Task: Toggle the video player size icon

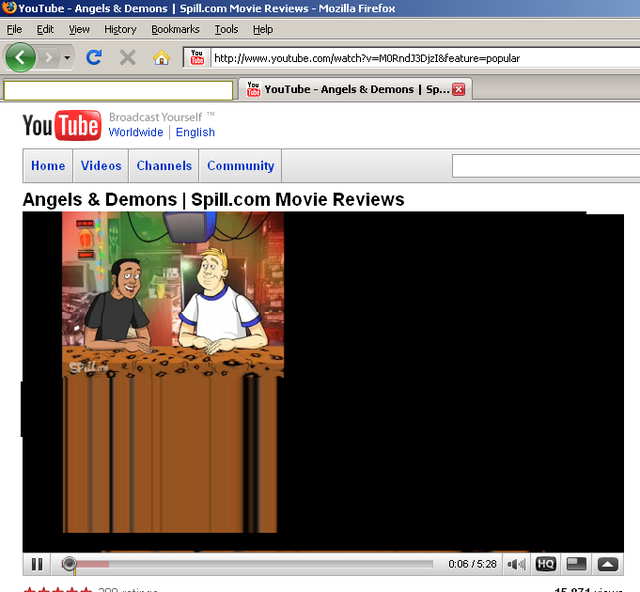Action: pos(576,564)
